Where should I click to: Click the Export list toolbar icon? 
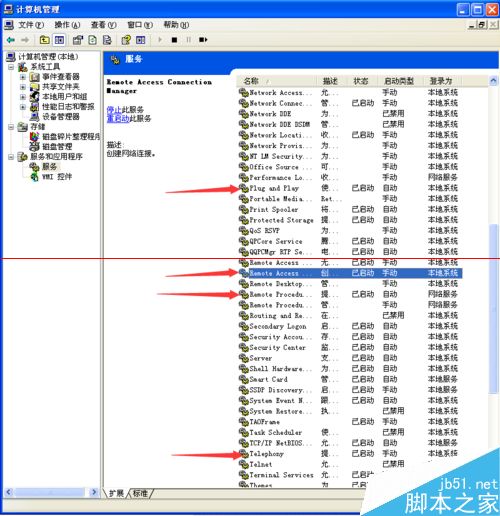pos(107,40)
